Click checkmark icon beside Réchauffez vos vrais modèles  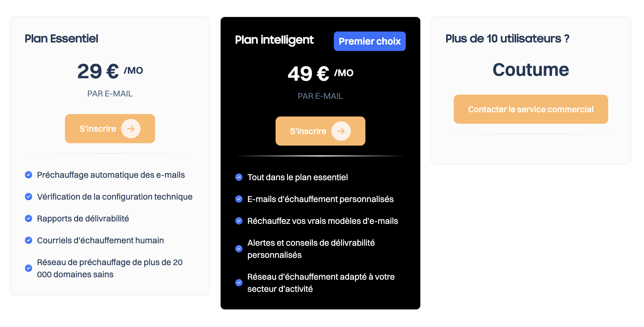coord(239,221)
